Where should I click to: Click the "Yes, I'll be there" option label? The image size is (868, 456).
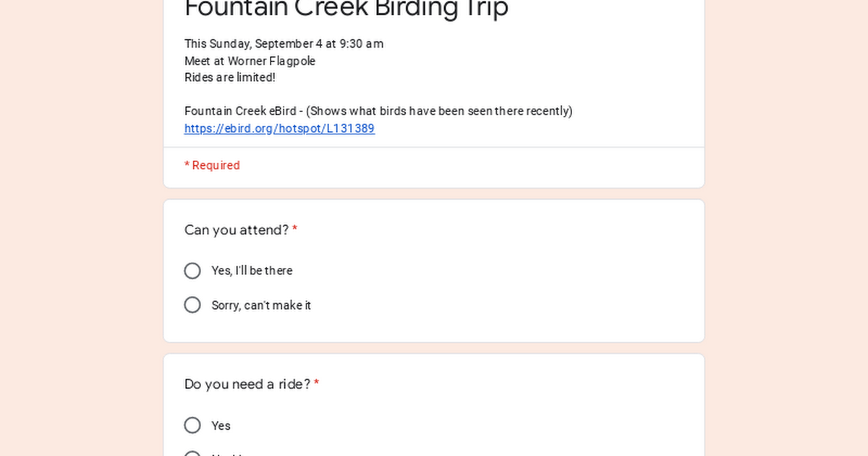[x=252, y=271]
